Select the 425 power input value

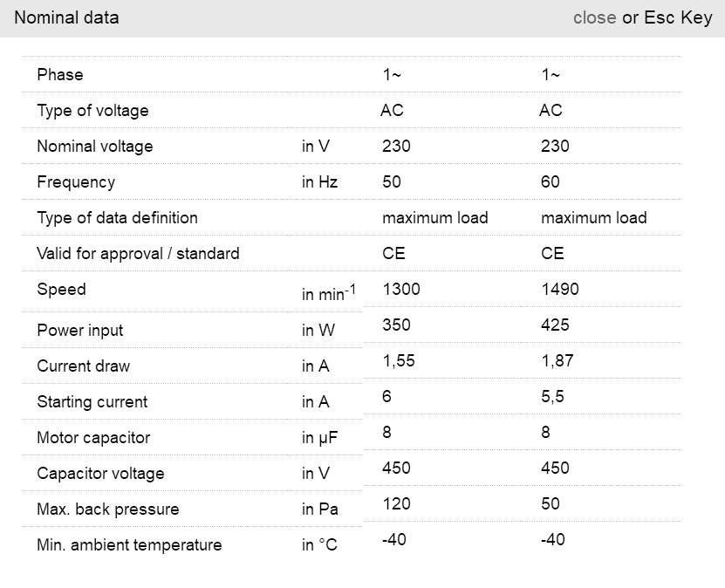[x=555, y=325]
